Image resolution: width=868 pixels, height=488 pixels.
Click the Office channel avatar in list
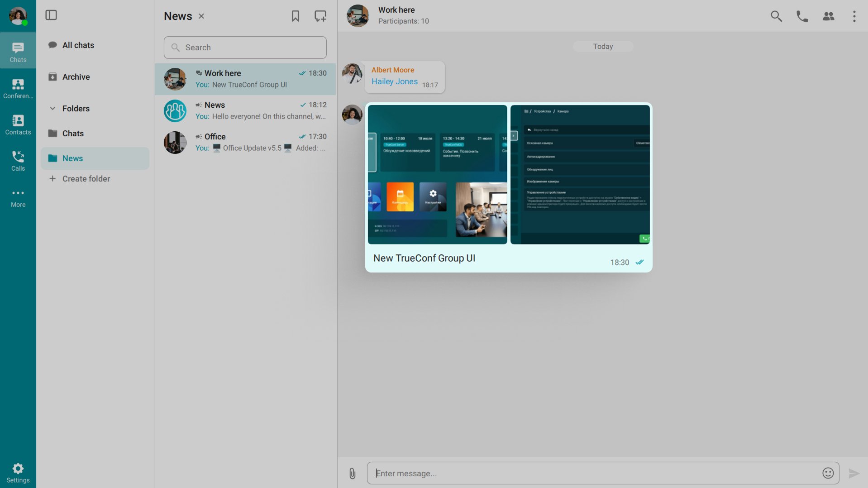[x=175, y=143]
